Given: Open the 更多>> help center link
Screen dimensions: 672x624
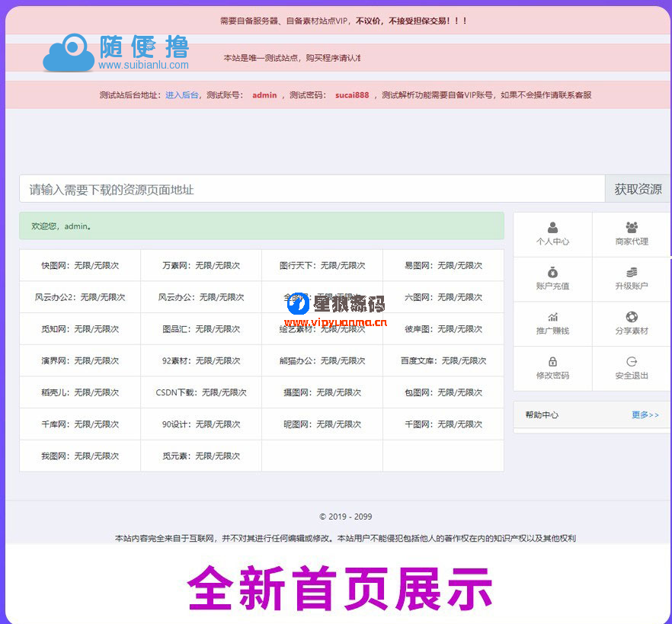Looking at the screenshot, I should [645, 414].
